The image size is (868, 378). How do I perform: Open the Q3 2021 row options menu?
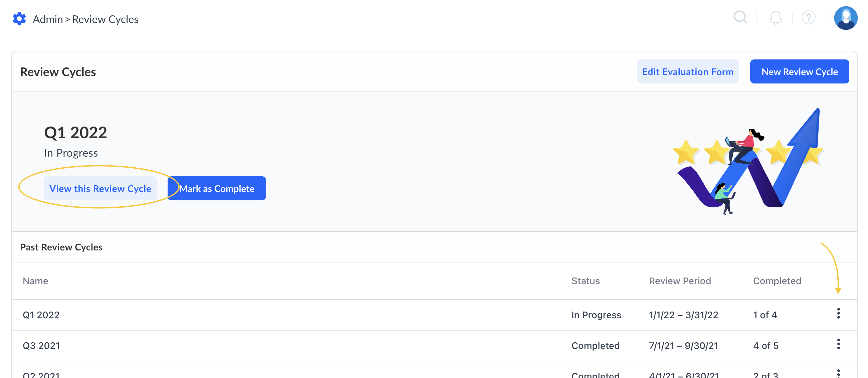(x=838, y=344)
